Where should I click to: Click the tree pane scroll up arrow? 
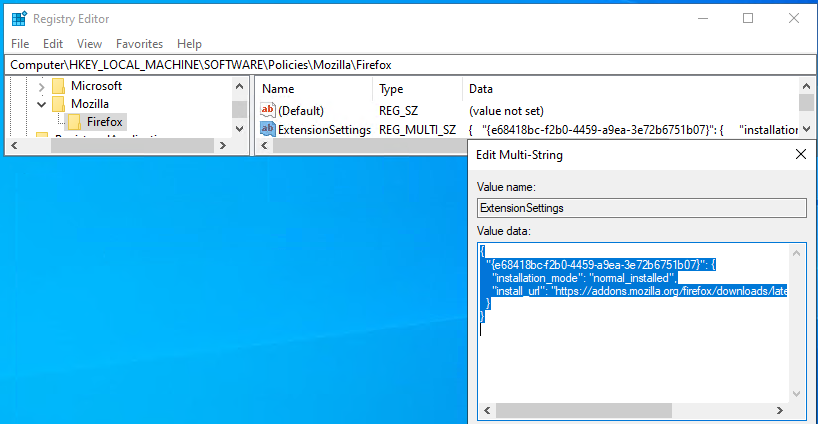239,86
